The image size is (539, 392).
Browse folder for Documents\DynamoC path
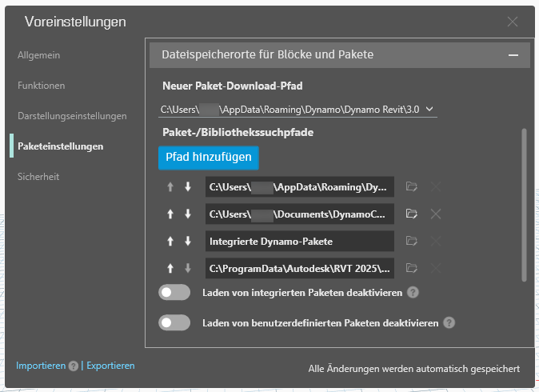tap(412, 214)
